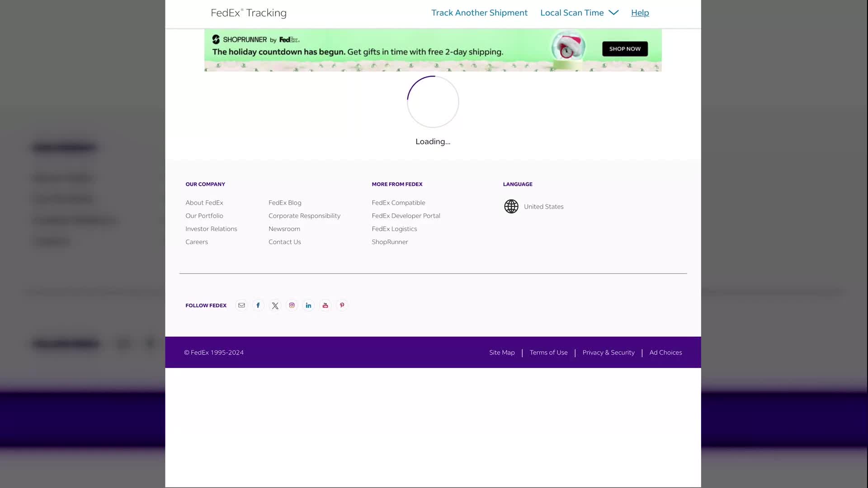
Task: Open Corporate Responsibility link
Action: (x=304, y=216)
